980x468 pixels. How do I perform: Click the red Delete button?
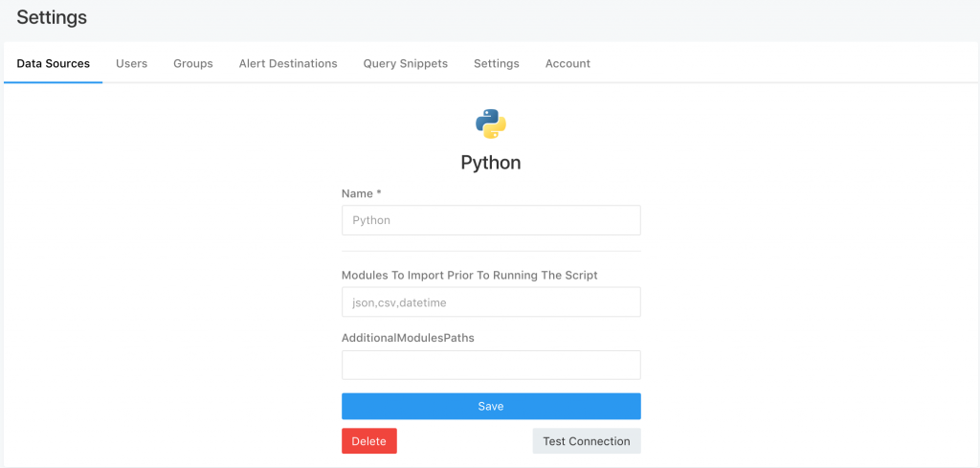point(368,441)
